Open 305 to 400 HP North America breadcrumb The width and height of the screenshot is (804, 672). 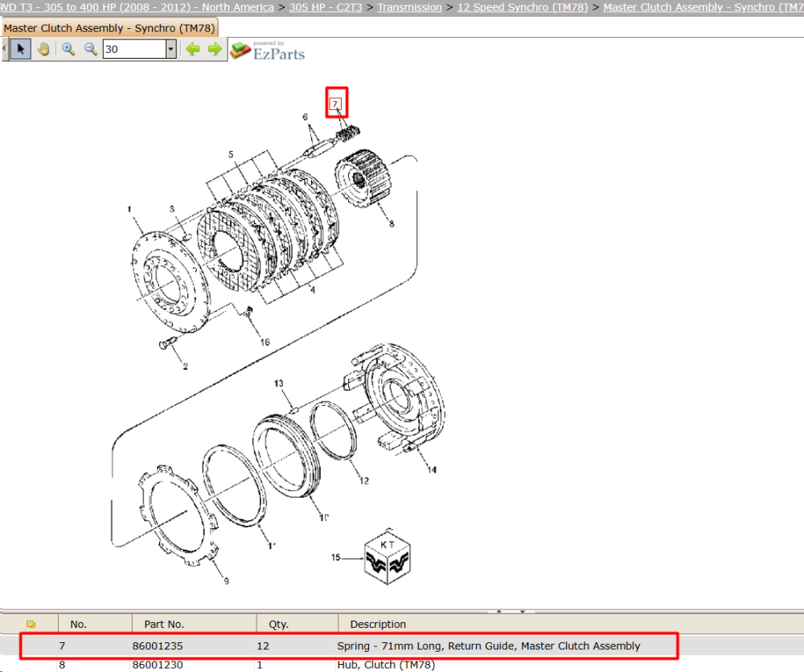pos(137,7)
